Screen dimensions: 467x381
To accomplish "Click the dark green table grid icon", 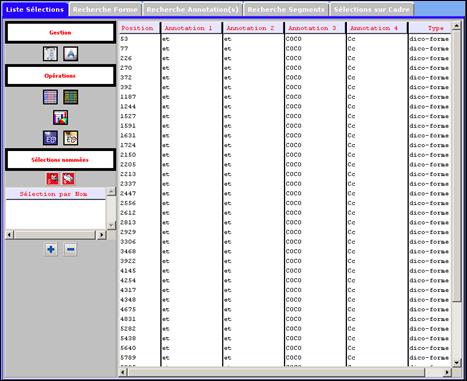I will tap(71, 97).
